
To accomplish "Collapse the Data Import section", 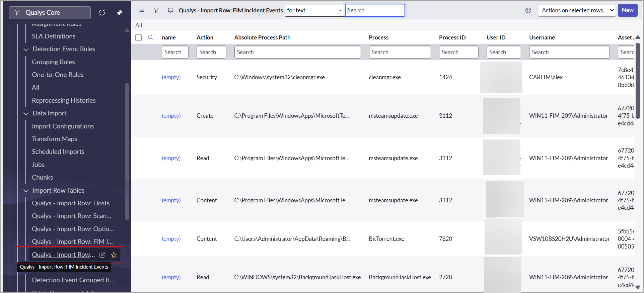I will [26, 114].
